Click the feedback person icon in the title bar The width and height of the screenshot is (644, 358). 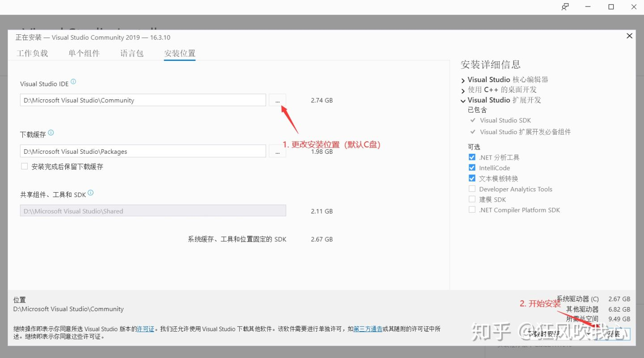[565, 7]
